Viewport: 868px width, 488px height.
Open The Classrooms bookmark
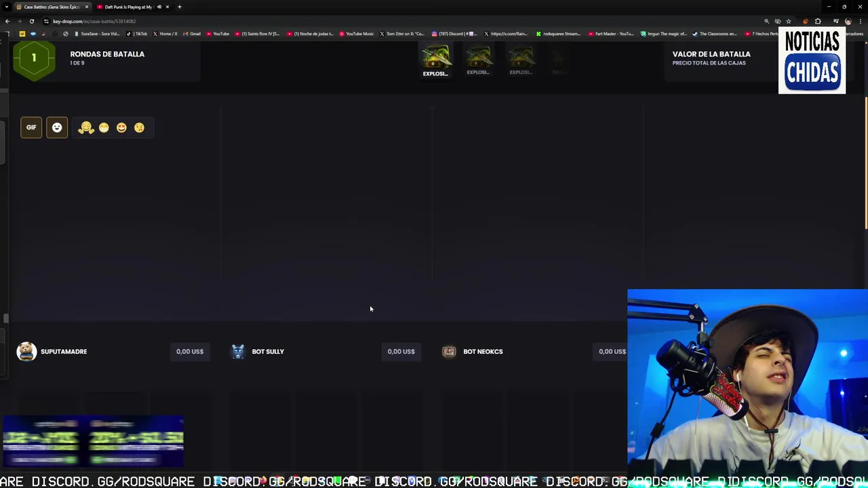click(x=715, y=34)
